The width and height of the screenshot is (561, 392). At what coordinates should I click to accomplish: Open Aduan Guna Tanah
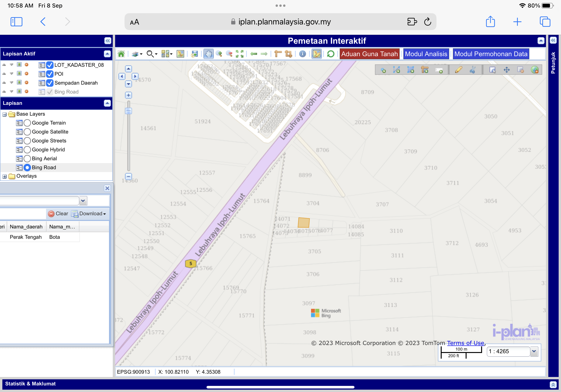[369, 54]
